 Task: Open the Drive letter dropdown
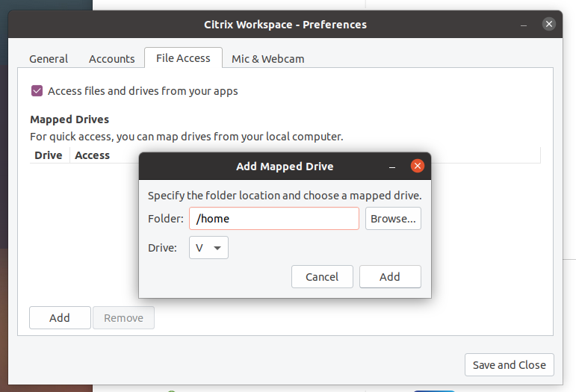(x=208, y=248)
